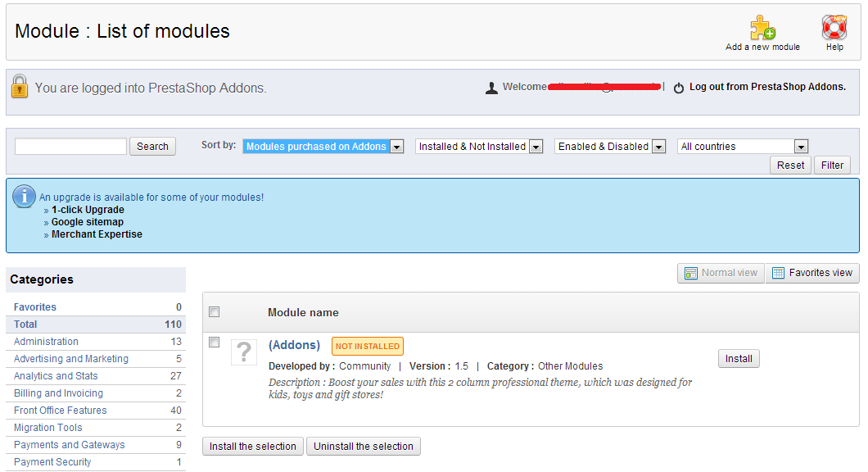
Task: Switch to Favorites view
Action: coord(812,273)
